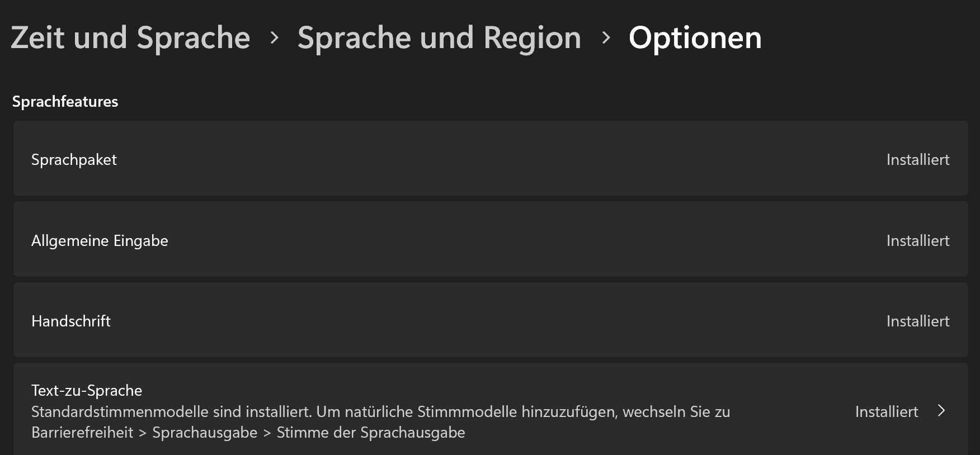Click breadcrumb chevron before Optionen
Screen dimensions: 980x455
[x=606, y=38]
